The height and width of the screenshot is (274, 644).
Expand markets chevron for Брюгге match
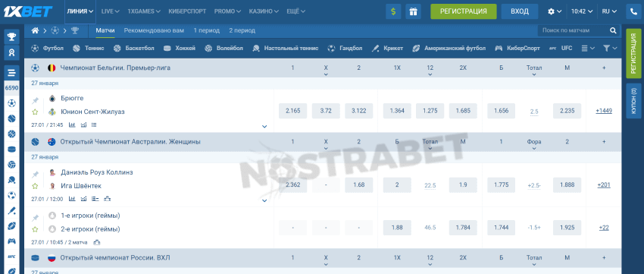(264, 127)
